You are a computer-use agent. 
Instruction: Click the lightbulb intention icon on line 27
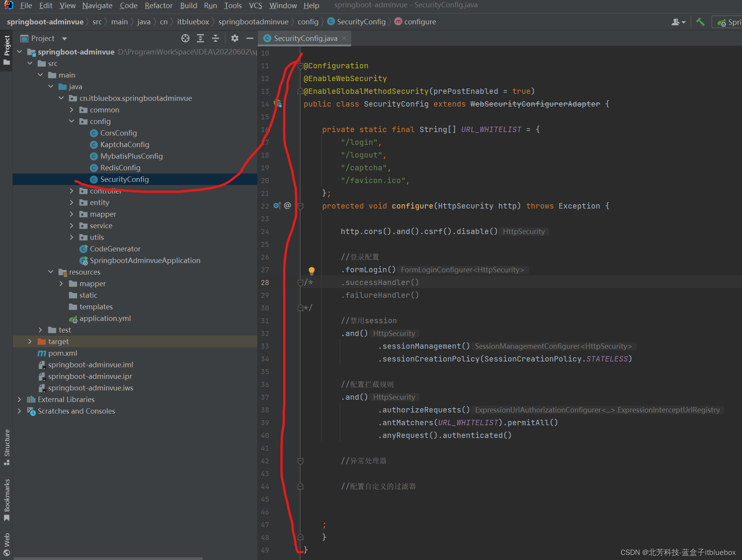click(311, 270)
